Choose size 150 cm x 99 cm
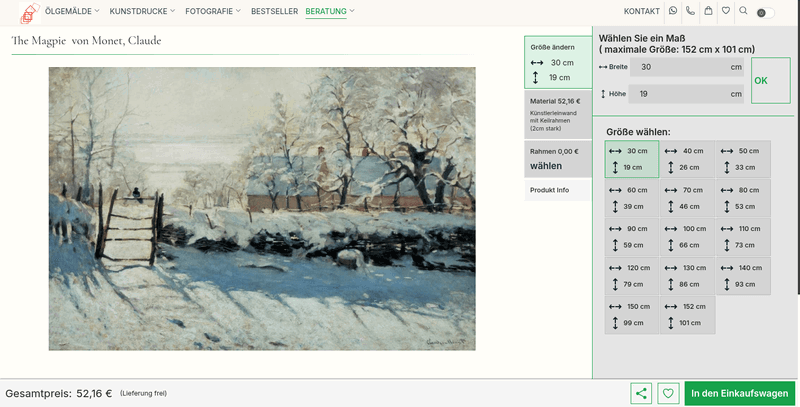 click(632, 315)
